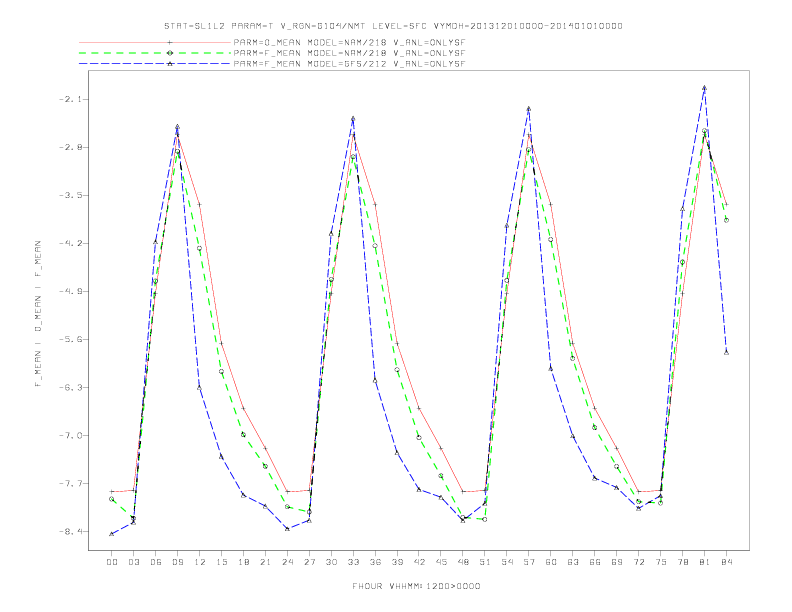Click the 24 forecast hour tick label
792x612 pixels.
click(x=287, y=562)
